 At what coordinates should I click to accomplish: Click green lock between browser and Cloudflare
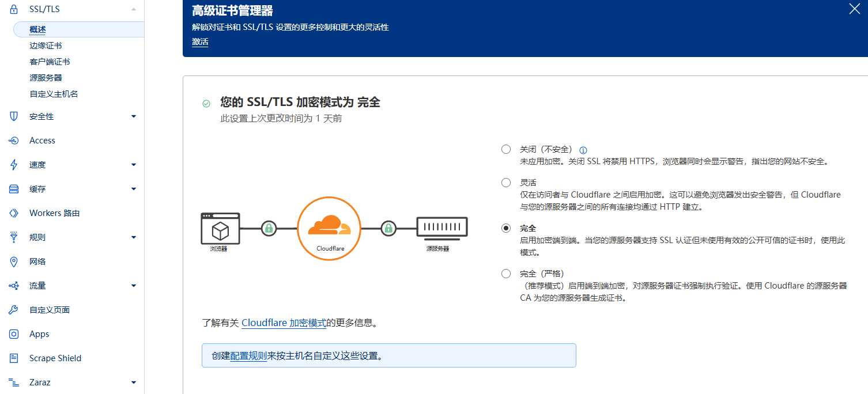pyautogui.click(x=268, y=228)
